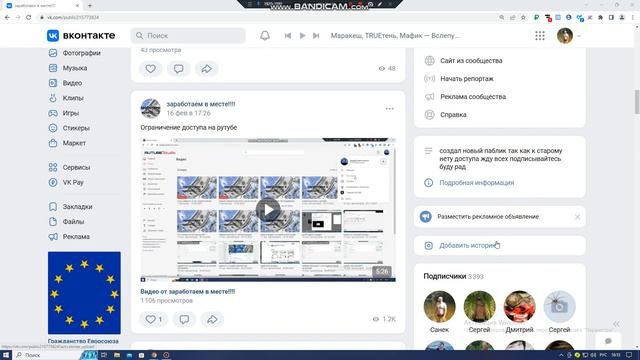640x360 pixels.
Task: Play the video in the post
Action: pos(268,210)
